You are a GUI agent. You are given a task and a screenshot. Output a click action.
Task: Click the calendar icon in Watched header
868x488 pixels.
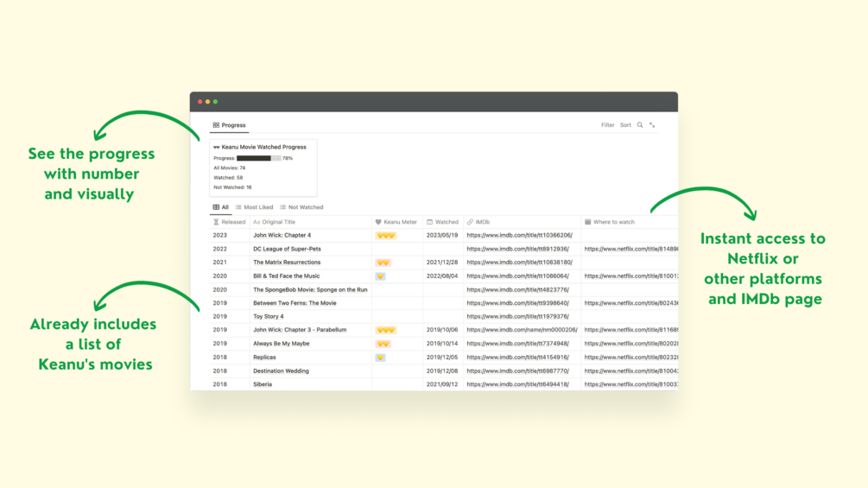(x=429, y=222)
